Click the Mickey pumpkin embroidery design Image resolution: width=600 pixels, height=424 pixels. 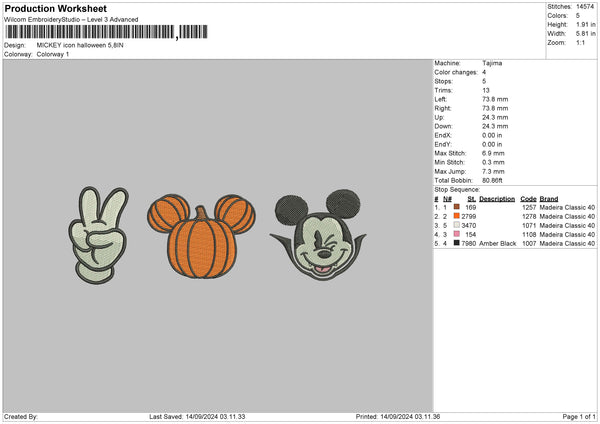[x=201, y=236]
